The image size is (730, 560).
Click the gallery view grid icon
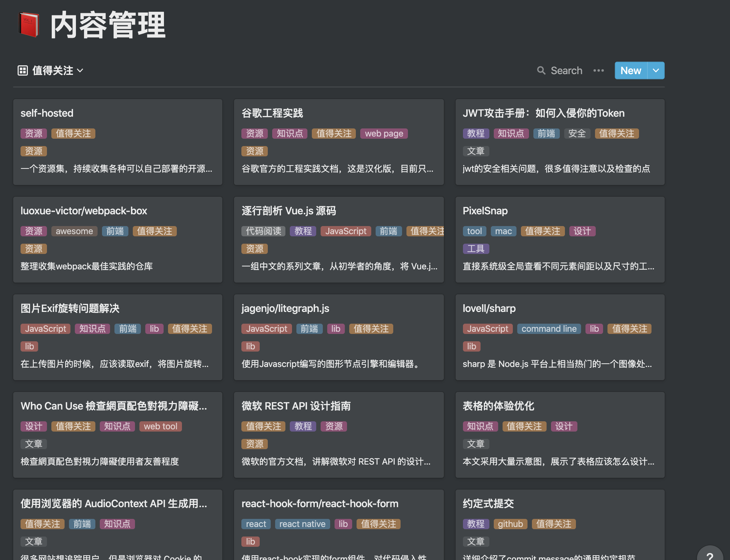click(x=23, y=70)
